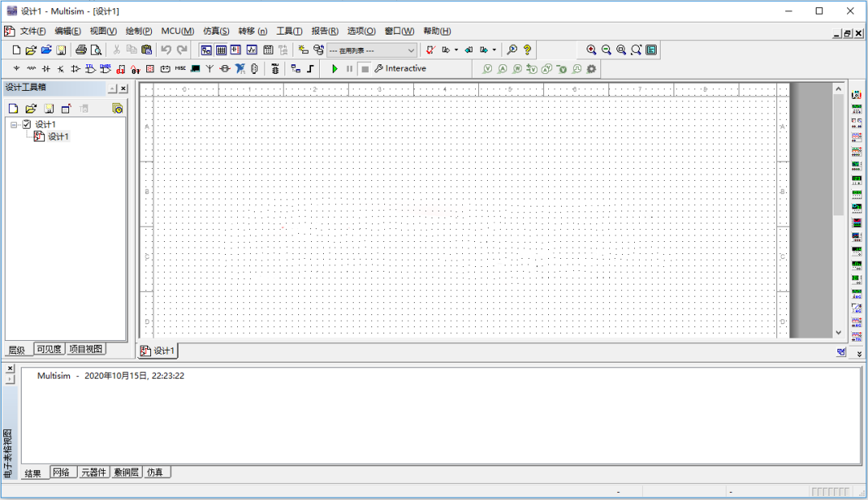Viewport: 868px width, 500px height.
Task: Switch to the 元器件 tab
Action: (93, 473)
